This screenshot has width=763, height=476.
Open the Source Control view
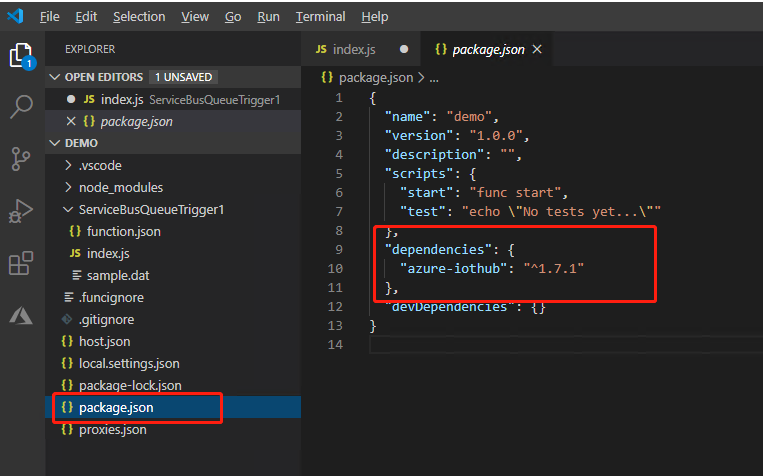pos(20,158)
